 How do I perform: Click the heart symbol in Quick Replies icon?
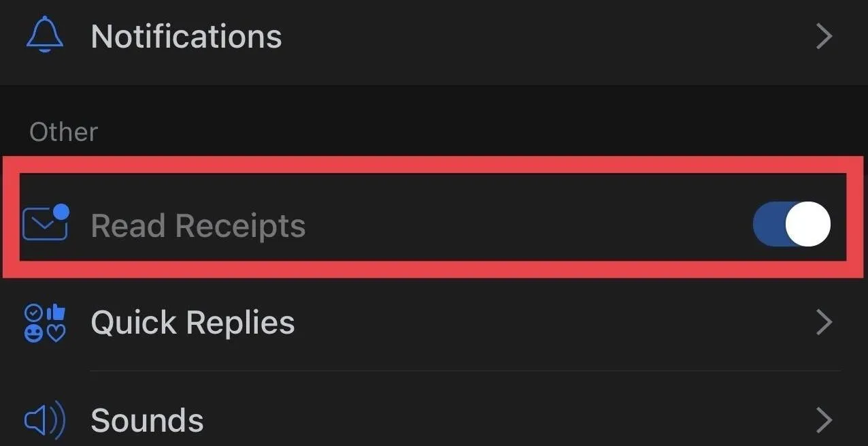pos(56,333)
